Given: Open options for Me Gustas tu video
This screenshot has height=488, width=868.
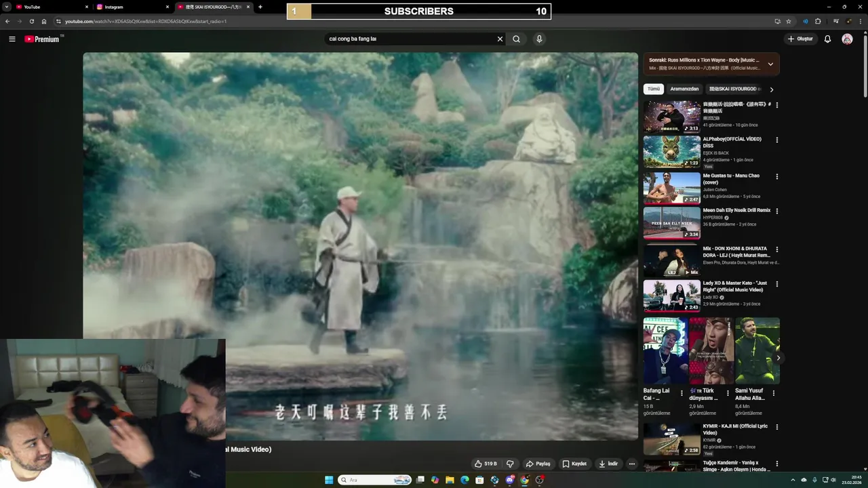Looking at the screenshot, I should click(x=776, y=176).
